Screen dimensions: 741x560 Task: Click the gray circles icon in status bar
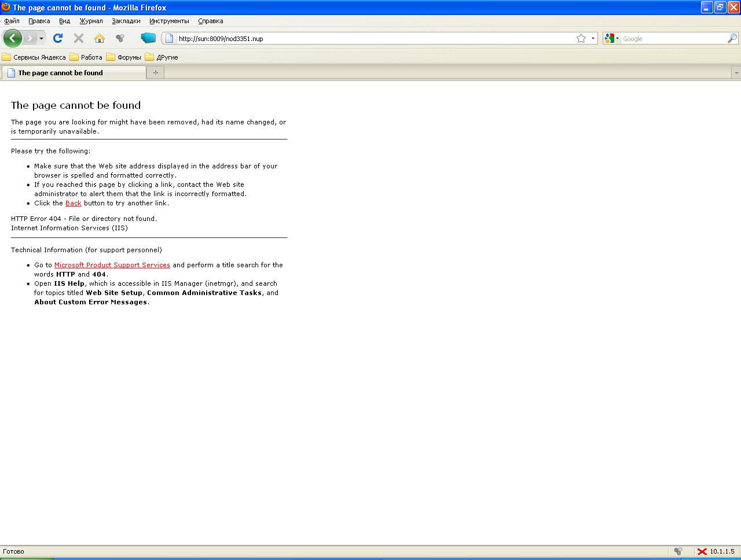point(678,551)
